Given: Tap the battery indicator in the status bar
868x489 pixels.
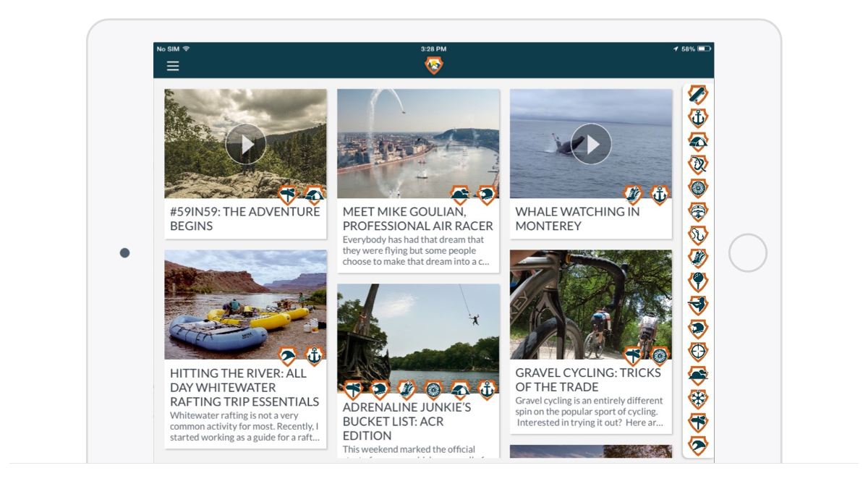Looking at the screenshot, I should 704,49.
